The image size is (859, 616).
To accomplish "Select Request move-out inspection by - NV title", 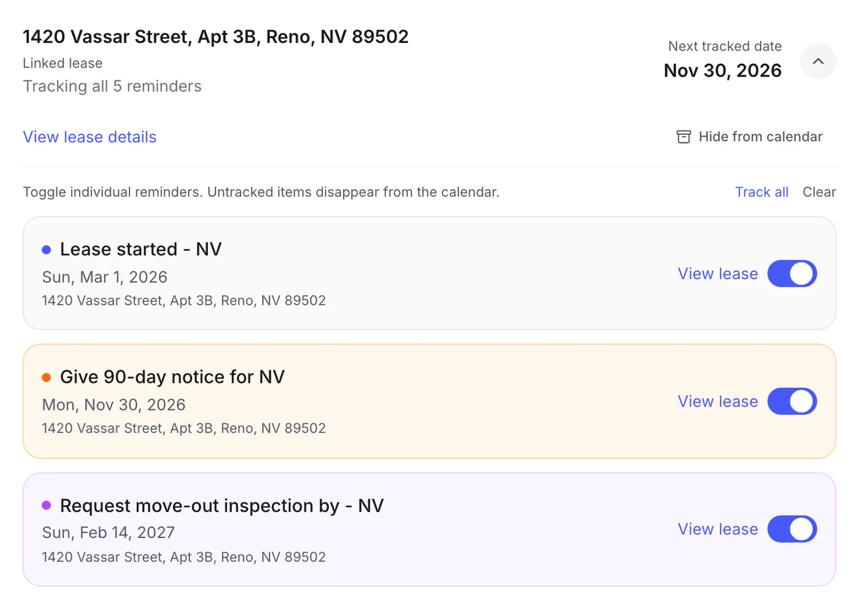I will tap(221, 506).
